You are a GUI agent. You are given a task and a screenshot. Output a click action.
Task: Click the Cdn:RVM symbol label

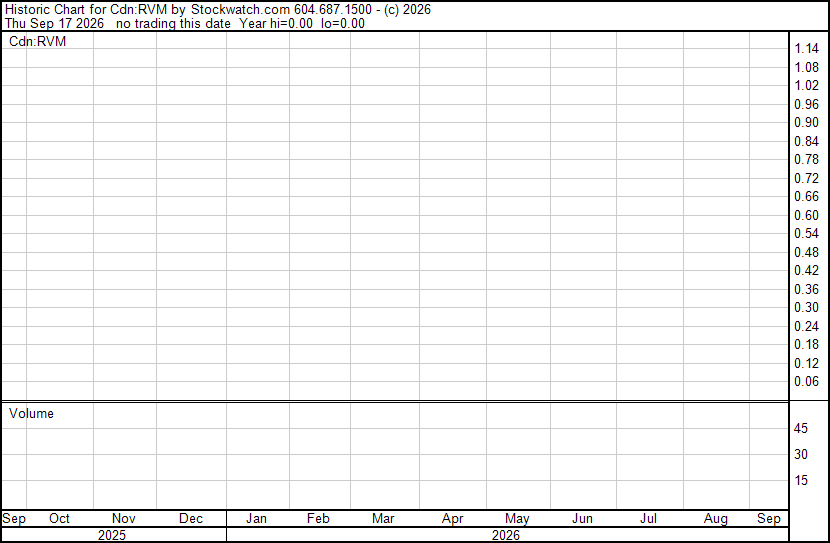[38, 41]
